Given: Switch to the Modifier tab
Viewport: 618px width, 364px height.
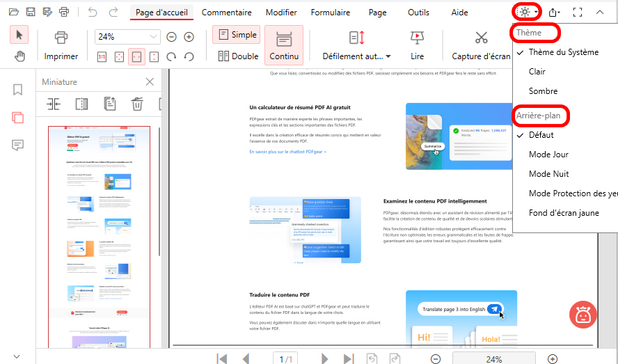Looking at the screenshot, I should 281,13.
